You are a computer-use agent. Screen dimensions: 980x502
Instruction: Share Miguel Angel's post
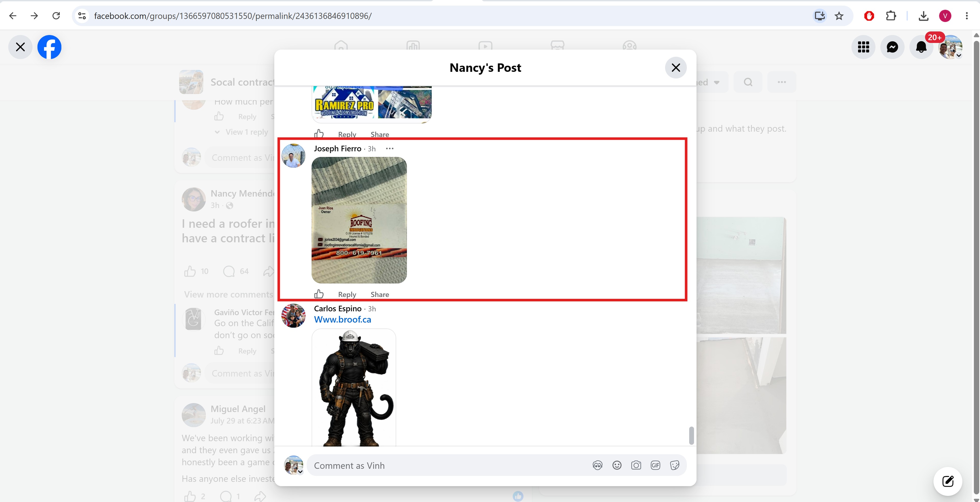pos(260,496)
